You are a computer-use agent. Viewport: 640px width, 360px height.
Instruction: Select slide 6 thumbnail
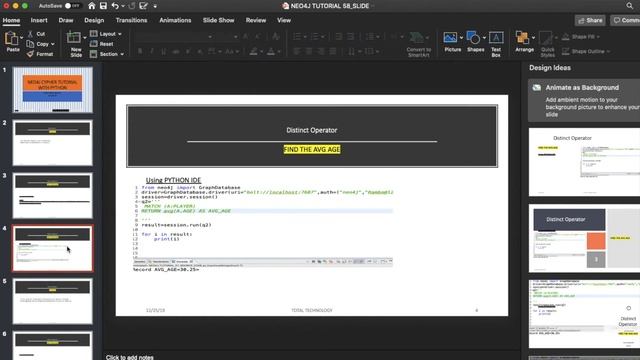[x=53, y=345]
